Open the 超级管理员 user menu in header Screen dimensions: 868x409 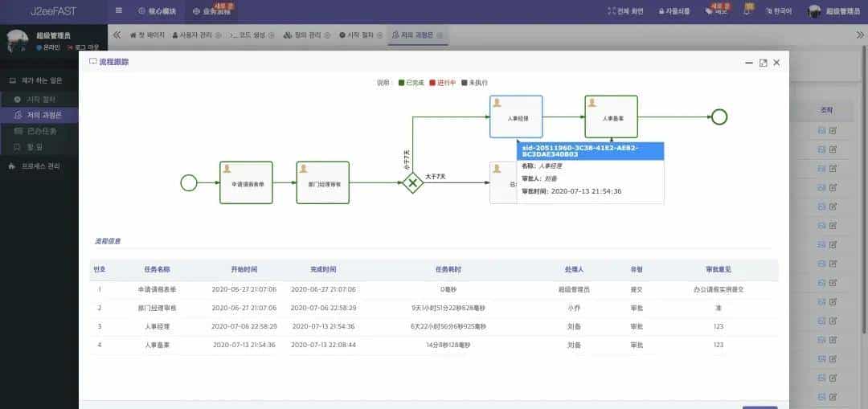tap(833, 11)
